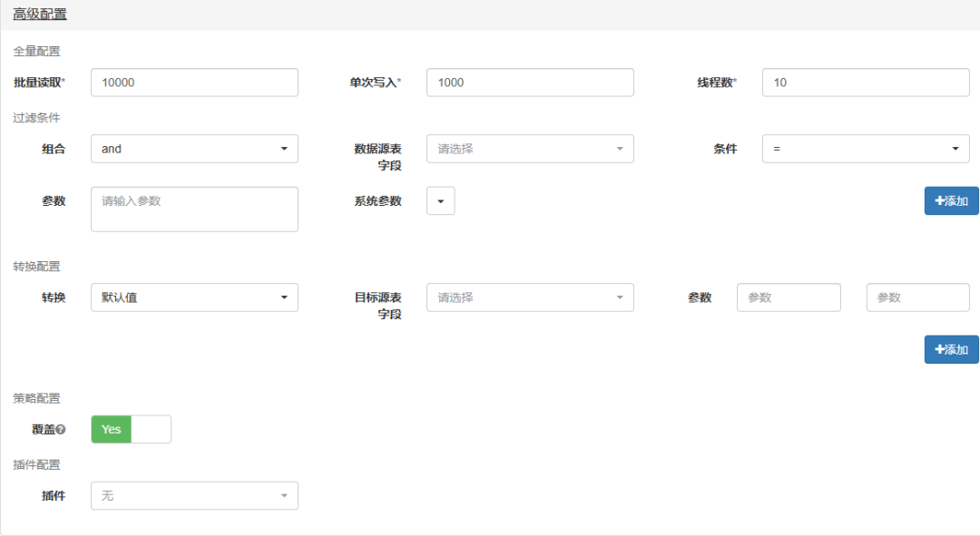
Task: Click the 插件配置 section label
Action: pyautogui.click(x=37, y=464)
